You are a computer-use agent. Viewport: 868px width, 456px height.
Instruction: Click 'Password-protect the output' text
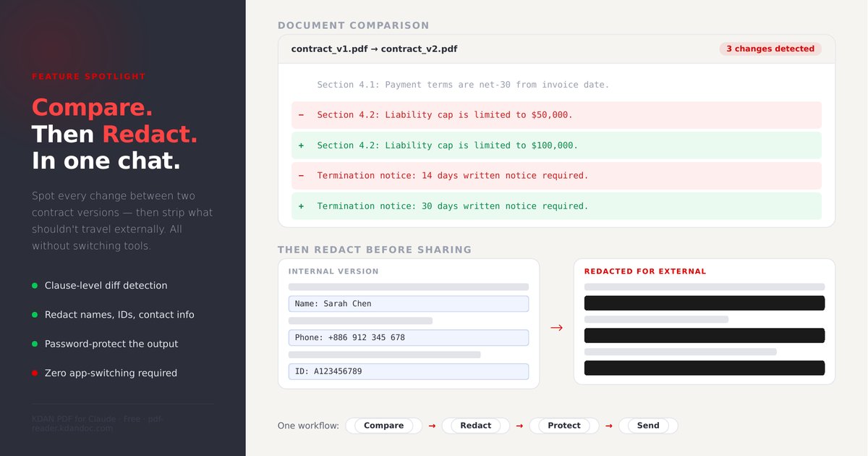click(111, 344)
